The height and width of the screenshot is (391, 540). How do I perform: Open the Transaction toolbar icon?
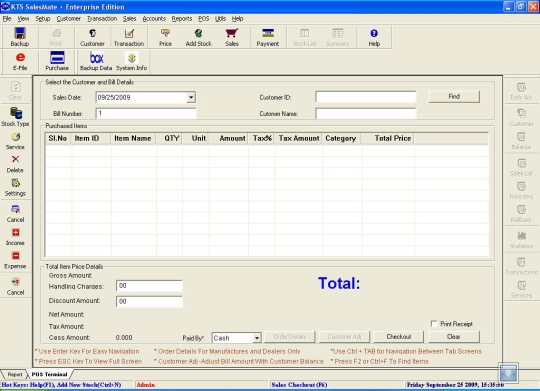click(129, 37)
